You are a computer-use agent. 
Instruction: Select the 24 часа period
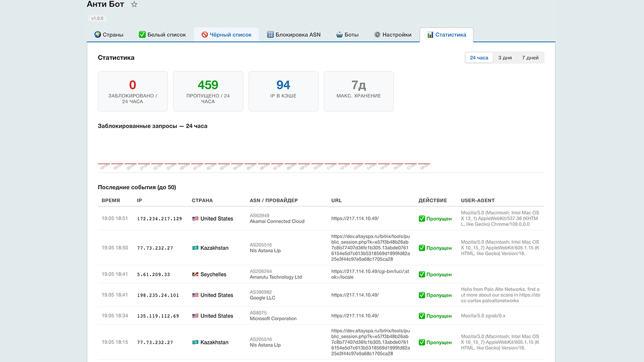[479, 58]
